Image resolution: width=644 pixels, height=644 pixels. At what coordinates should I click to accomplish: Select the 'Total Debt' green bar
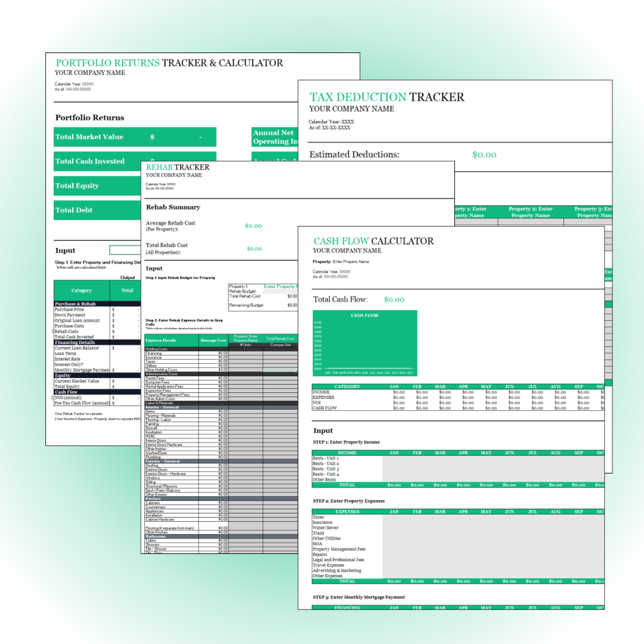[x=97, y=210]
